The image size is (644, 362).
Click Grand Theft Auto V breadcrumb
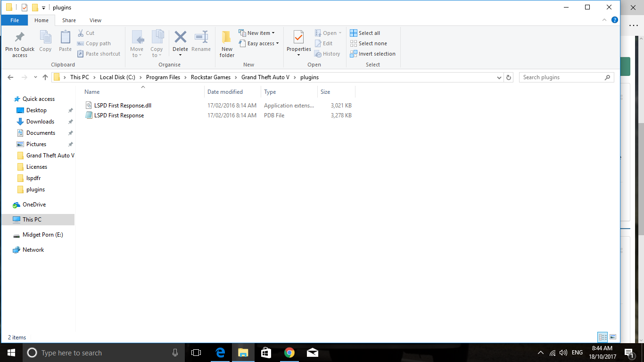265,77
